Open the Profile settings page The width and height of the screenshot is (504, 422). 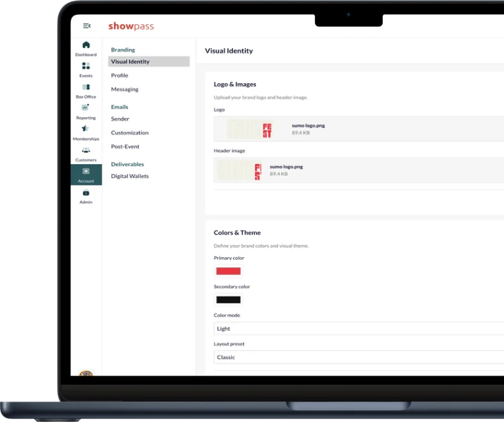click(119, 75)
